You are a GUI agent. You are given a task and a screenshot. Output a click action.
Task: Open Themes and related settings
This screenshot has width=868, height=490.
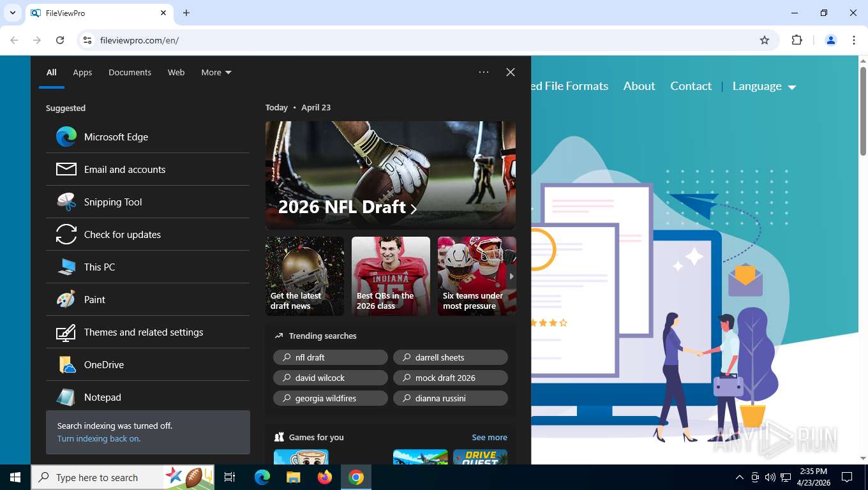tap(147, 332)
